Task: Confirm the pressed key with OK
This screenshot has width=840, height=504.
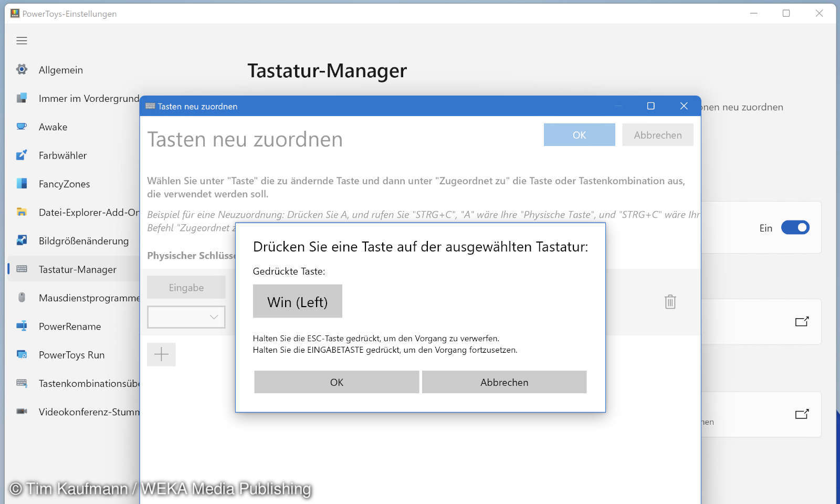Action: [336, 382]
